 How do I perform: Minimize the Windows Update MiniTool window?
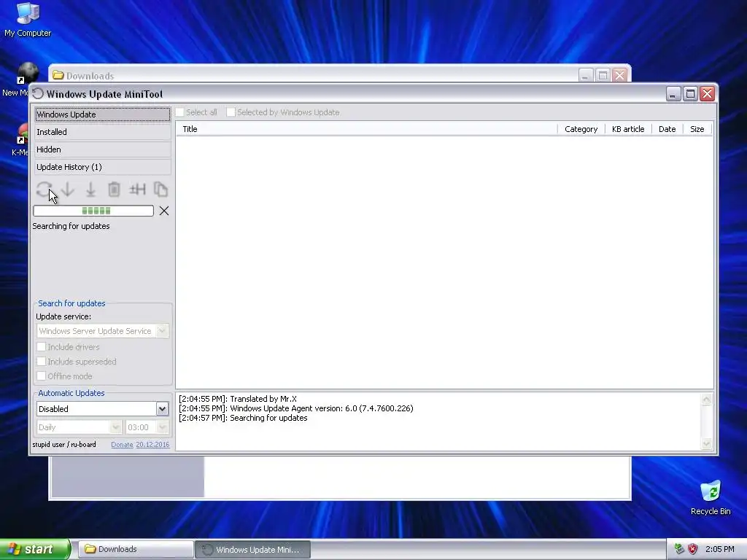tap(673, 94)
